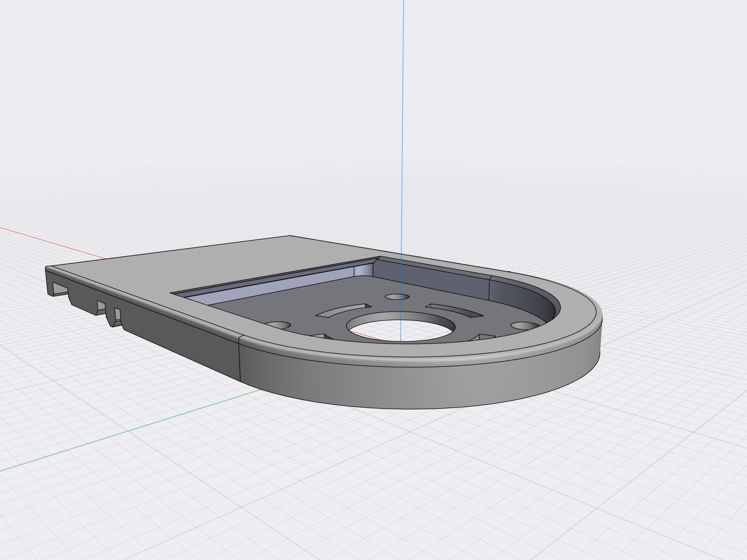Image resolution: width=747 pixels, height=560 pixels.
Task: Click the blue vertical Z axis line
Action: pos(403,109)
